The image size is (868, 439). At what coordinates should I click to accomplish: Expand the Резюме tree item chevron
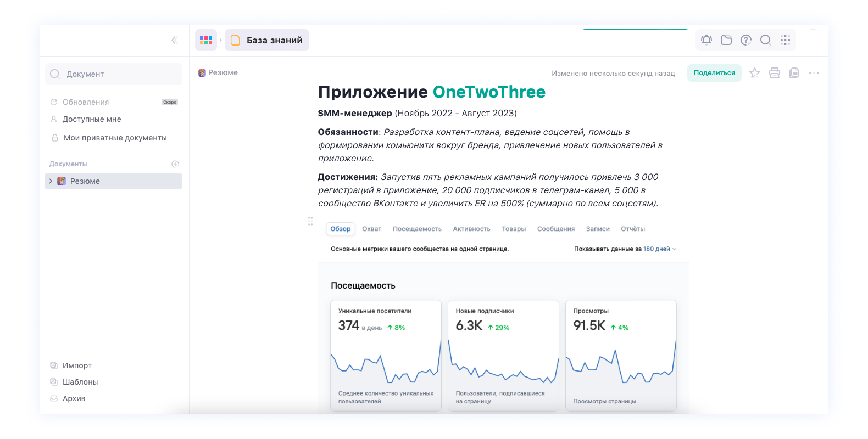pyautogui.click(x=51, y=181)
